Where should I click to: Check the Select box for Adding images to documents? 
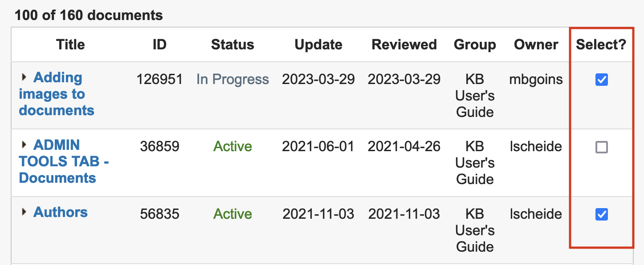coord(601,80)
